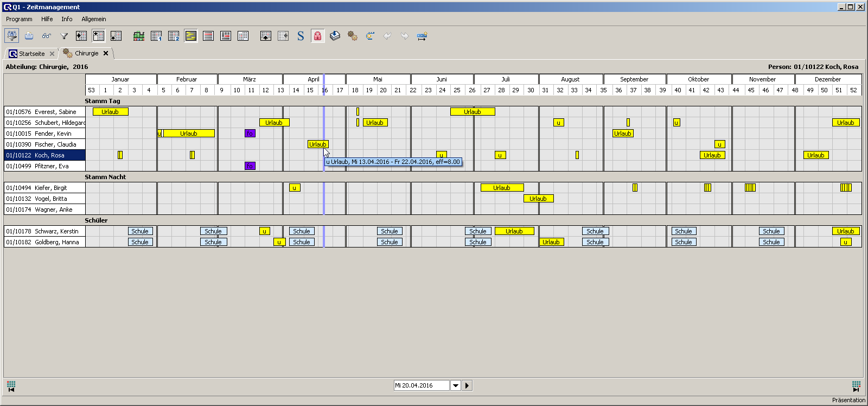This screenshot has height=406, width=868.
Task: Open the filter funnel tool
Action: [64, 36]
